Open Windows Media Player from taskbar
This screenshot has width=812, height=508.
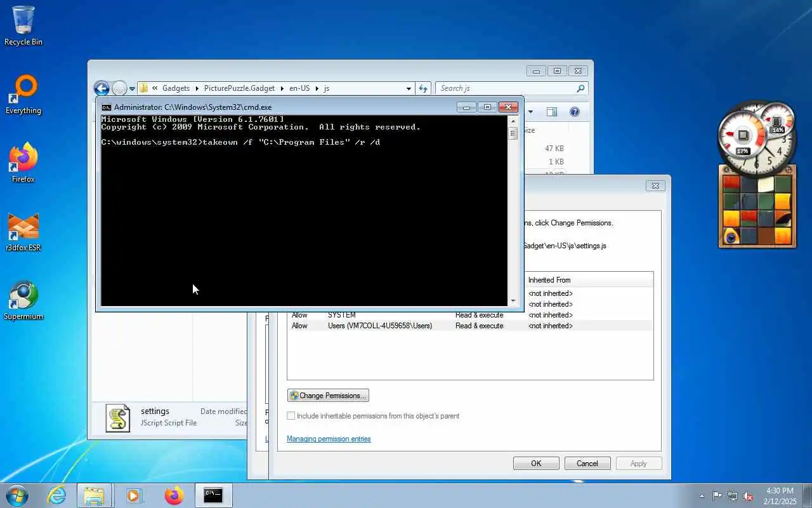tap(134, 495)
